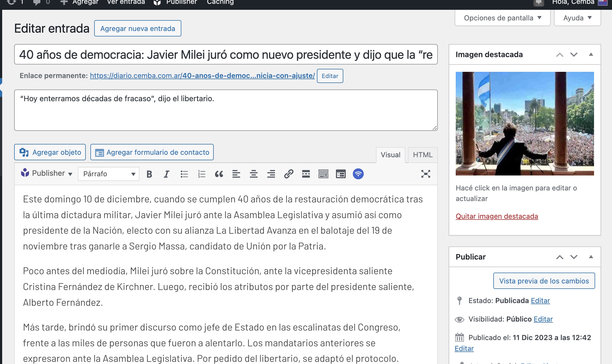The height and width of the screenshot is (364, 612).
Task: Expand Publisher toolbar dropdown
Action: tap(69, 174)
